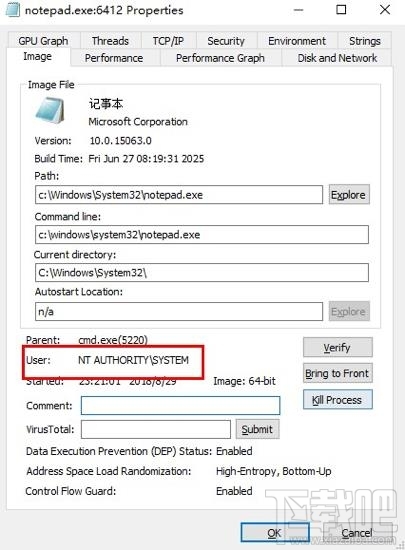Switch to the Strings tab

coord(365,41)
